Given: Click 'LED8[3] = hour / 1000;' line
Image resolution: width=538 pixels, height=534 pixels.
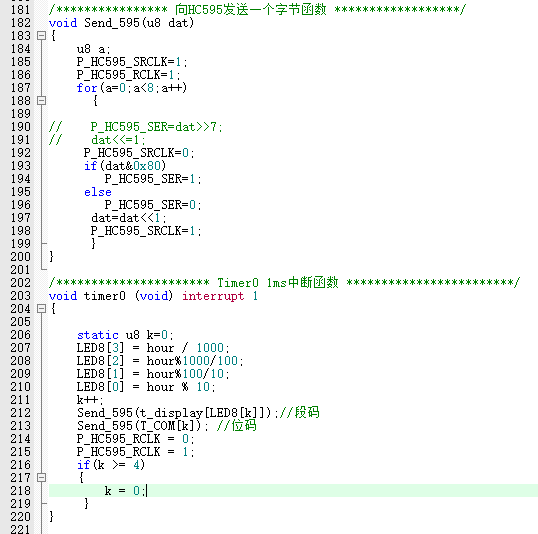Looking at the screenshot, I should point(153,348).
